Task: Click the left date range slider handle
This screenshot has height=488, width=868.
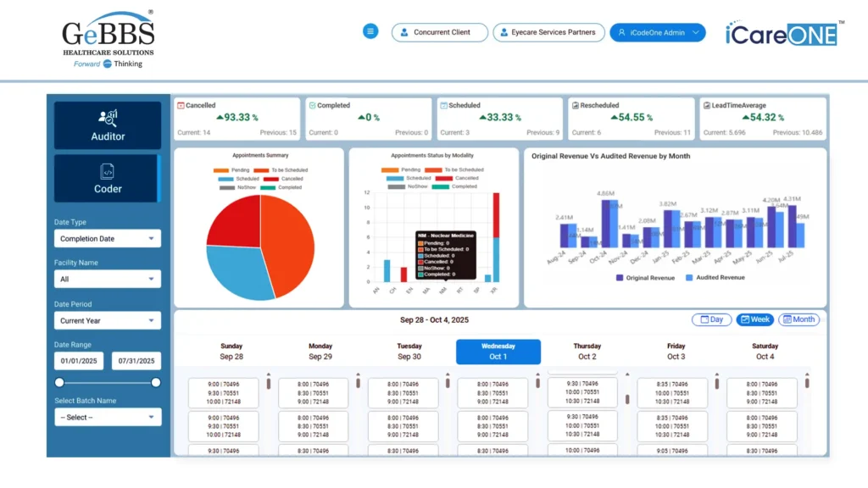Action: click(x=58, y=383)
